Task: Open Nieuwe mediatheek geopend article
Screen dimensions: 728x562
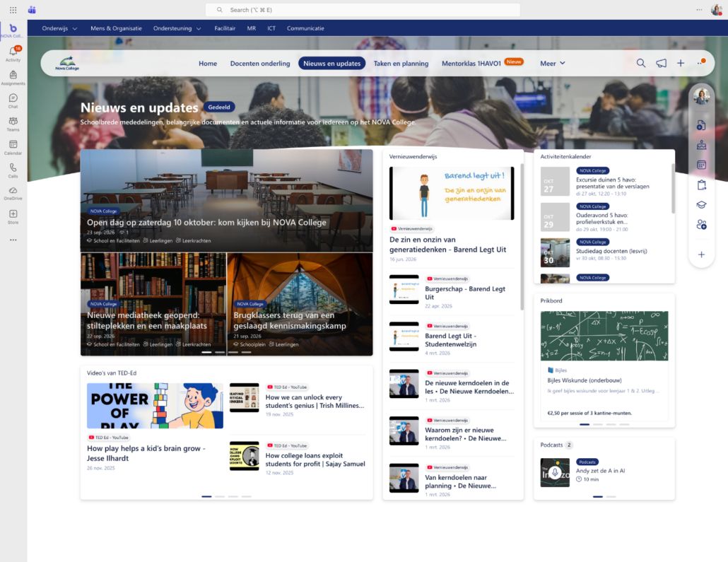Action: 153,304
